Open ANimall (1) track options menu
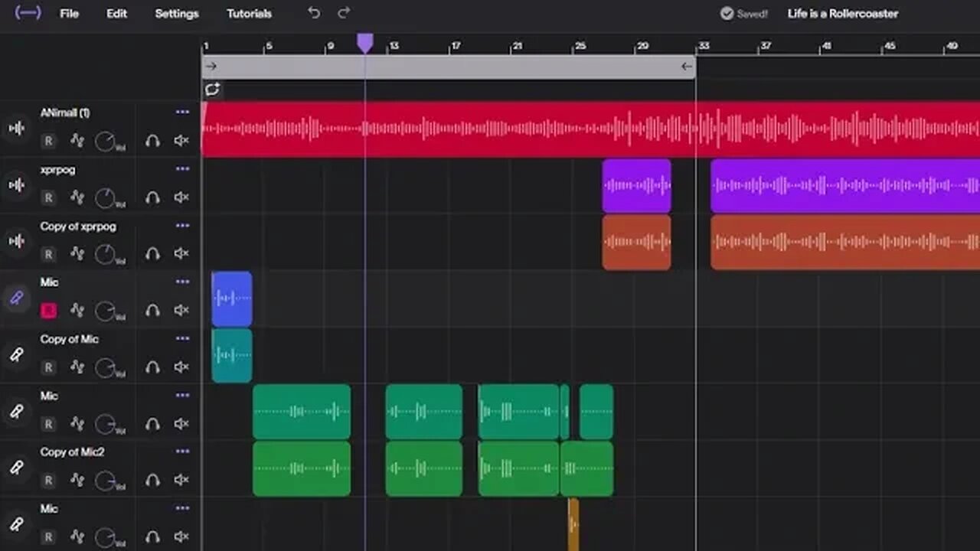The height and width of the screenshot is (551, 980). pyautogui.click(x=182, y=112)
